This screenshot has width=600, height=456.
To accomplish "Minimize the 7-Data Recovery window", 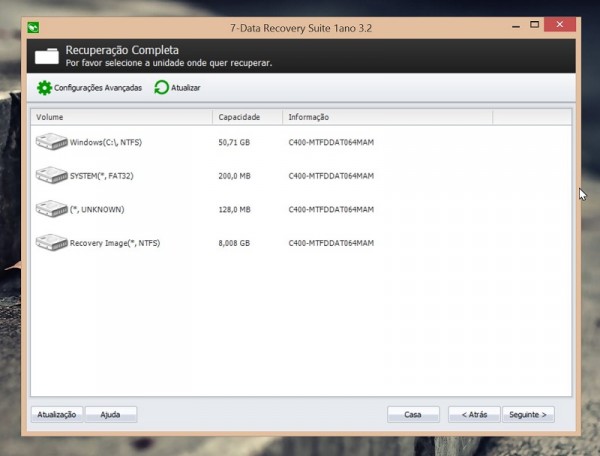I will [x=516, y=26].
